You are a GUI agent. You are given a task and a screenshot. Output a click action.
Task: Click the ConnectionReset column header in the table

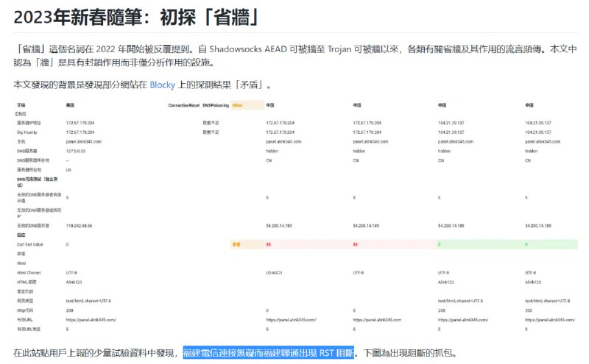coord(183,105)
